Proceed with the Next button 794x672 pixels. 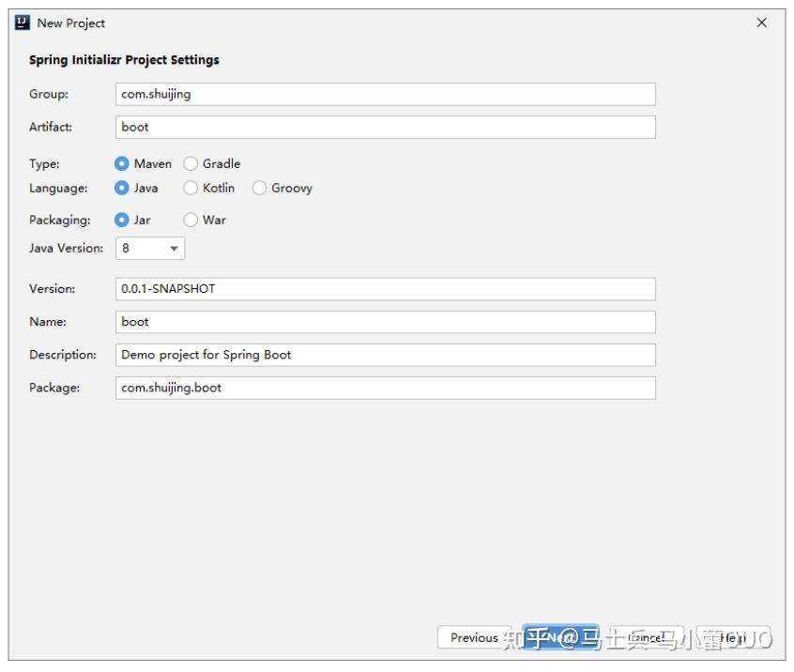coord(560,637)
